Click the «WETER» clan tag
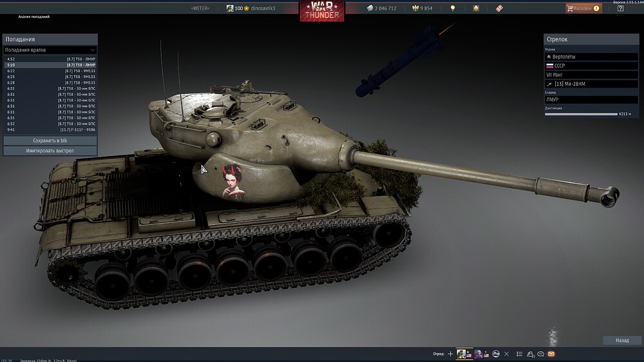 [x=200, y=8]
